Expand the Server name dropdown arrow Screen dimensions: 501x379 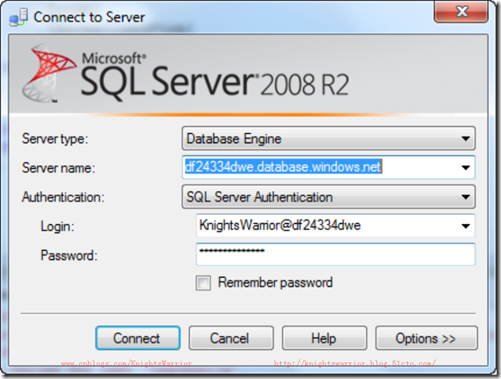click(x=466, y=167)
